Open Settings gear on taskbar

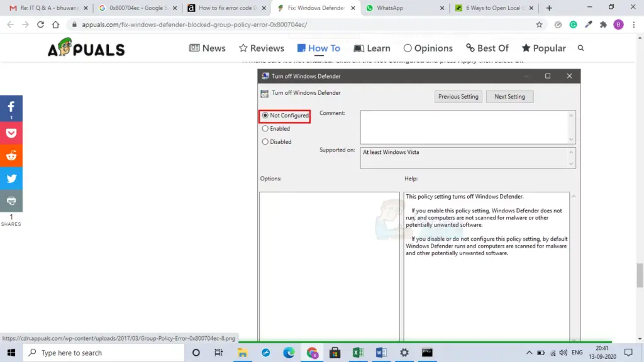(x=404, y=353)
